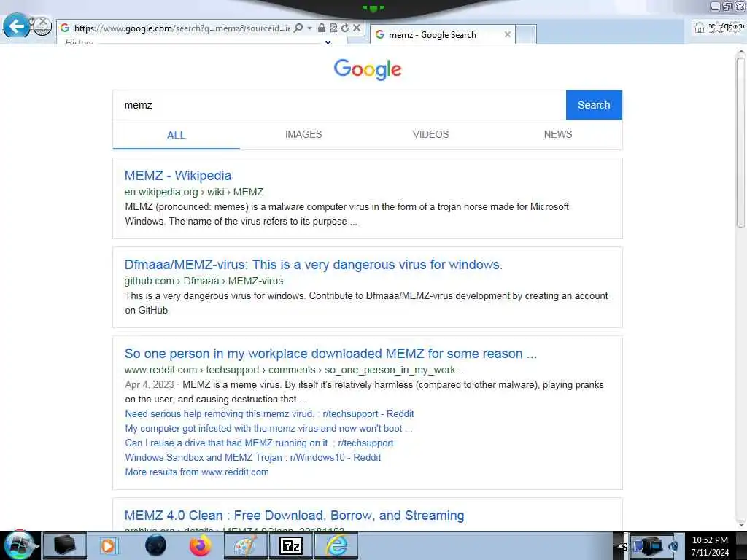The image size is (747, 560).
Task: Open the dark globe browser icon in taskbar
Action: tap(156, 545)
